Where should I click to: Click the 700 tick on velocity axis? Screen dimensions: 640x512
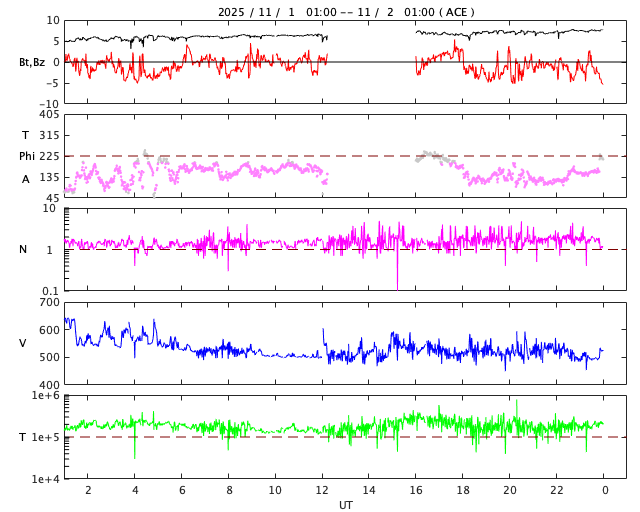[49, 302]
